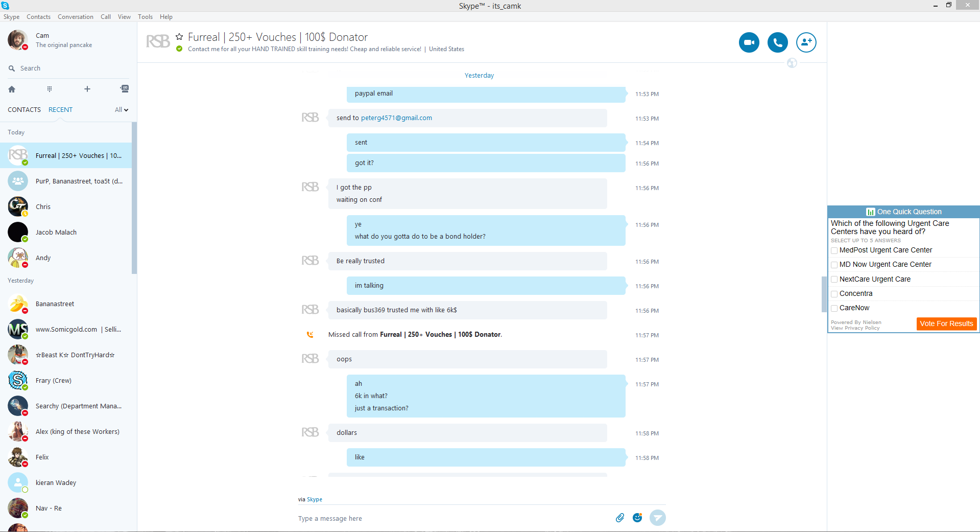
Task: Select the Furreal conversation in recent list
Action: [66, 155]
